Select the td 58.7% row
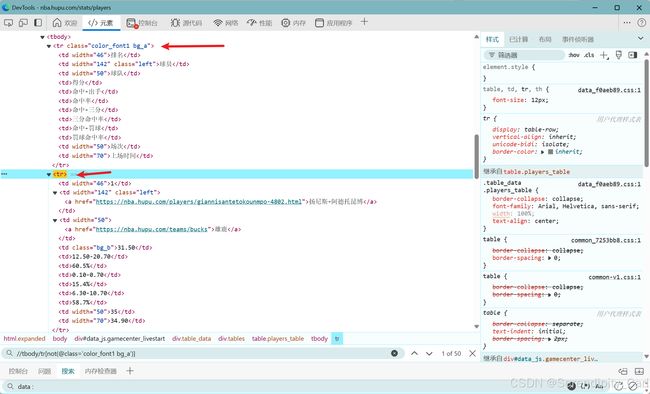This screenshot has width=650, height=394. pyautogui.click(x=82, y=302)
